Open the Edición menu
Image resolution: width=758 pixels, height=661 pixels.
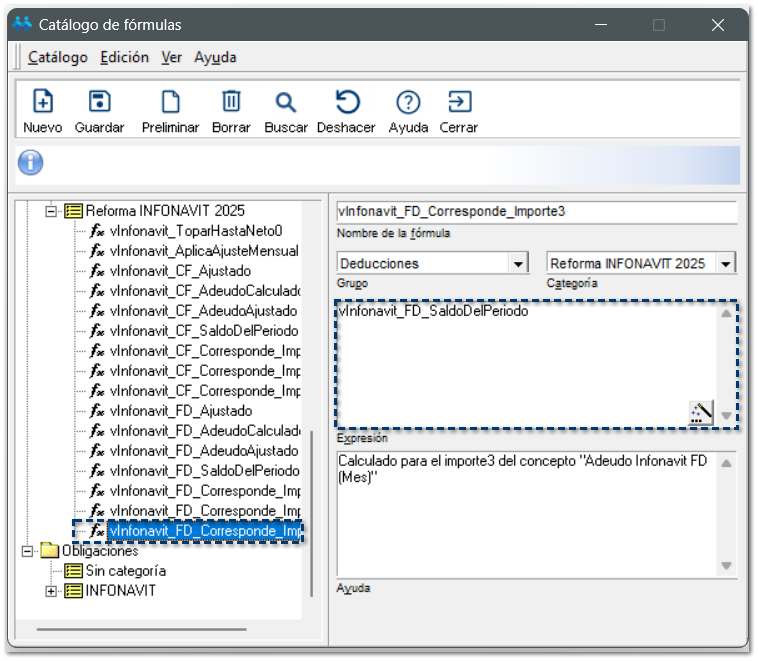coord(124,57)
